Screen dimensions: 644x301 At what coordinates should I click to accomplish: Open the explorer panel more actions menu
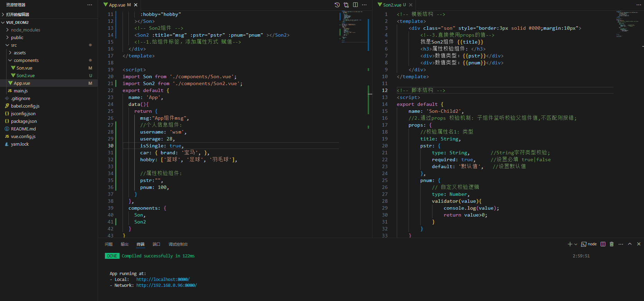point(90,5)
